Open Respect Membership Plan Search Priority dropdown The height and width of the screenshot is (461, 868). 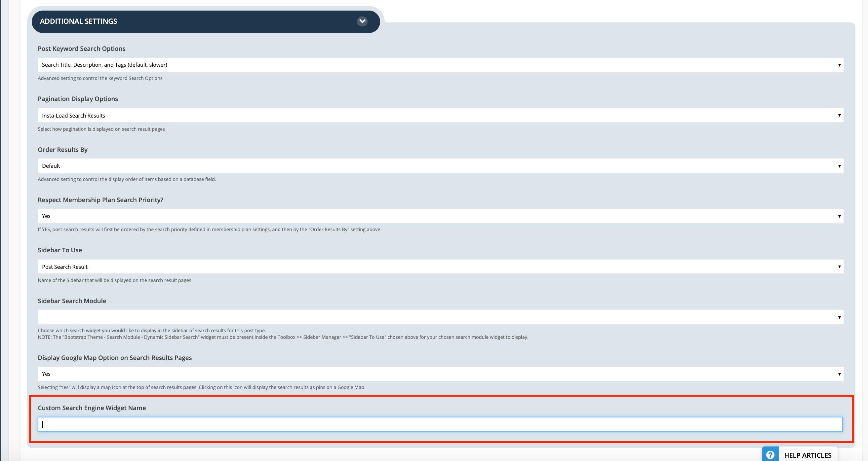click(440, 216)
